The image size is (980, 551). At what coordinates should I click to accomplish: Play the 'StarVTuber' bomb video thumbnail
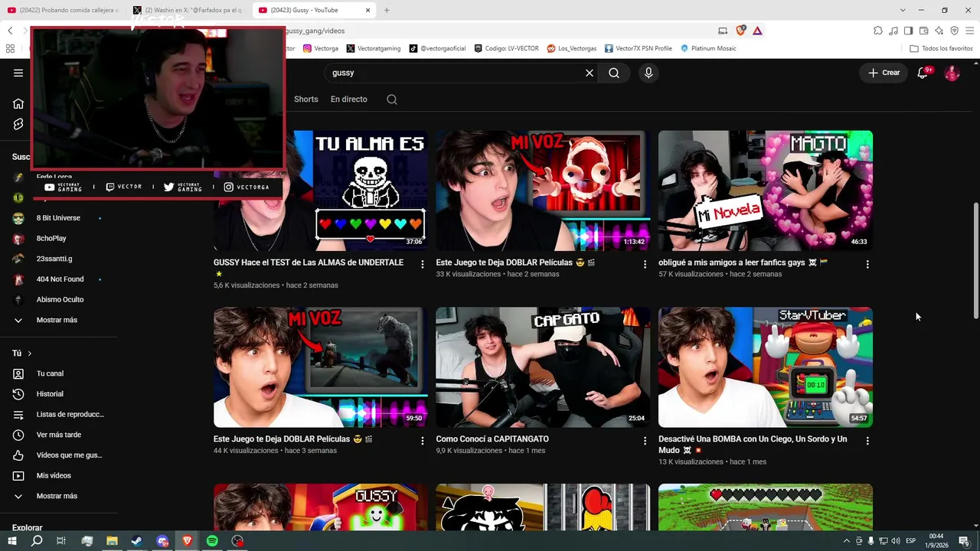coord(766,367)
